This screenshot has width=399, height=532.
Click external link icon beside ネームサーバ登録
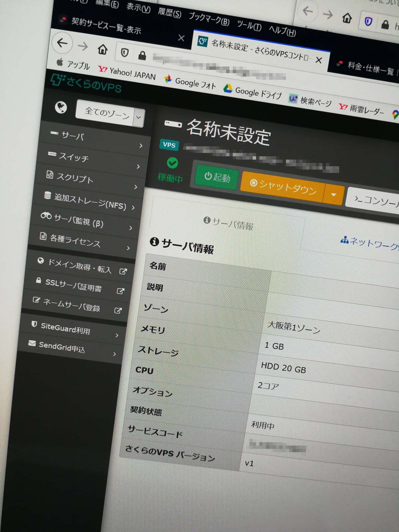pyautogui.click(x=118, y=311)
